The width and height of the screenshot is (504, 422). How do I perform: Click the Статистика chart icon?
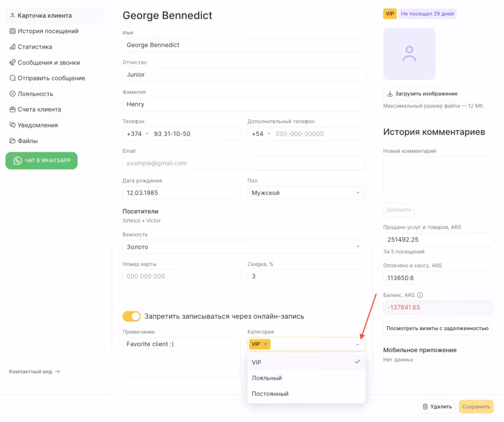13,47
